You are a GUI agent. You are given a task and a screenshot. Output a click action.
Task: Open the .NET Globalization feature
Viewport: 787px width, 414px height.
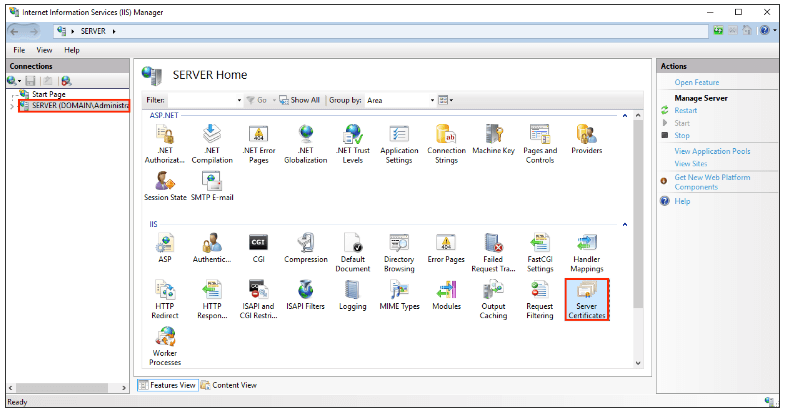point(305,145)
